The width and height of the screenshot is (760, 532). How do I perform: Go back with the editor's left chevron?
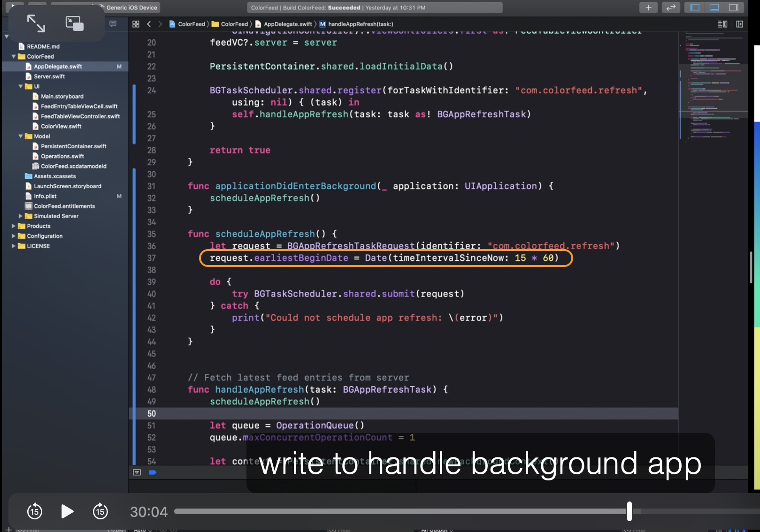pos(149,24)
